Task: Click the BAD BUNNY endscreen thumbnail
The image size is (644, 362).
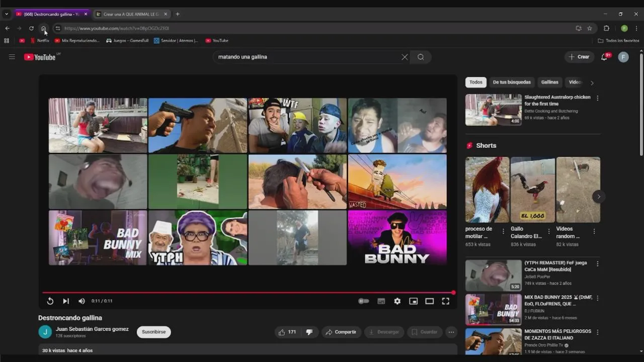Action: [x=397, y=237]
